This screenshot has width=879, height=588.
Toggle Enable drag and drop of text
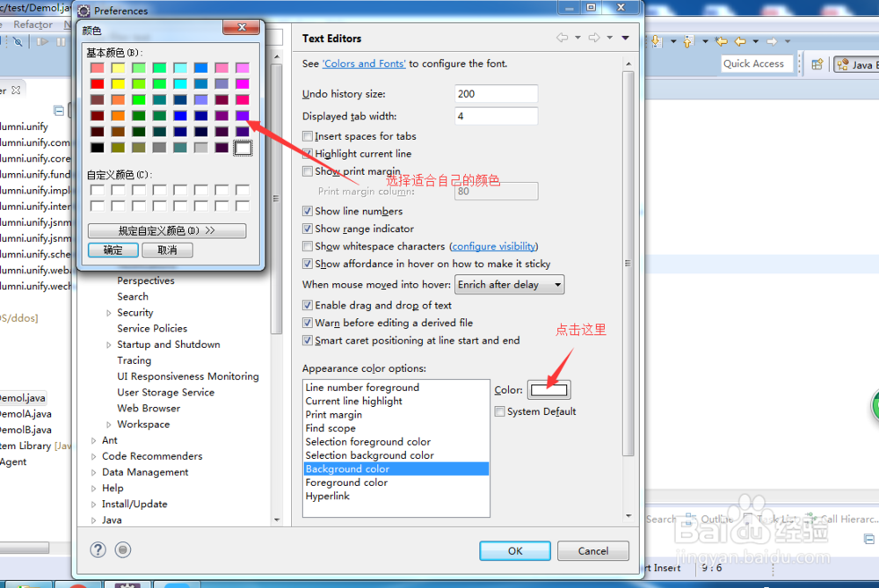(307, 306)
